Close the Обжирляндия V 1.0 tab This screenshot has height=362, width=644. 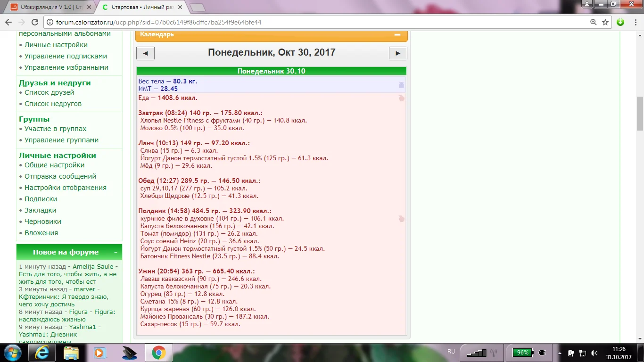[89, 7]
